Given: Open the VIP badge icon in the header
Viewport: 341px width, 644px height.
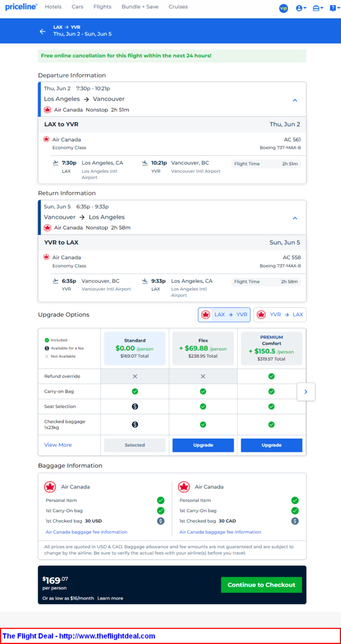Looking at the screenshot, I should click(283, 8).
